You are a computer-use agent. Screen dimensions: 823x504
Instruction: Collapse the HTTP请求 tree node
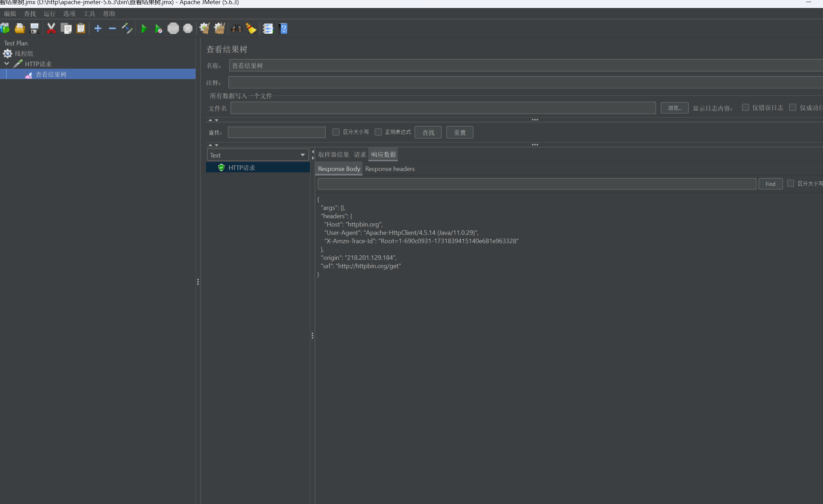(x=7, y=64)
